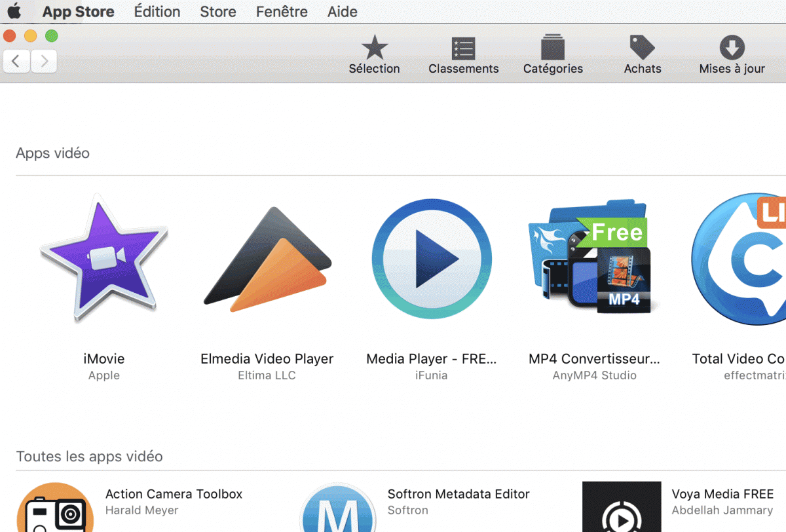Open the Softron Metadata Editor icon

pyautogui.click(x=338, y=508)
